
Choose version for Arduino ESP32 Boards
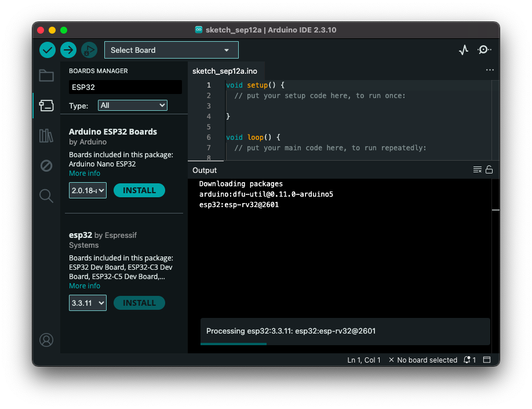[88, 190]
